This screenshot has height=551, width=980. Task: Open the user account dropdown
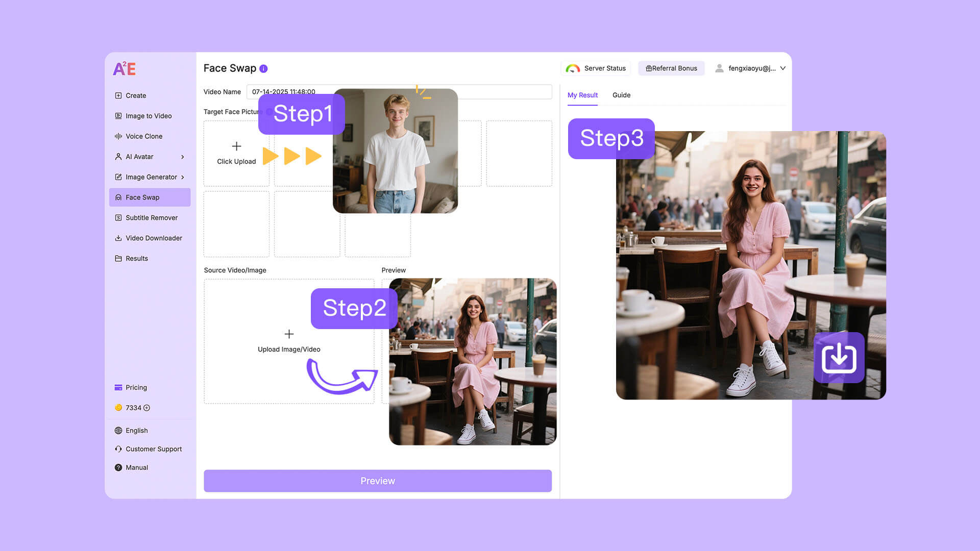click(x=782, y=68)
